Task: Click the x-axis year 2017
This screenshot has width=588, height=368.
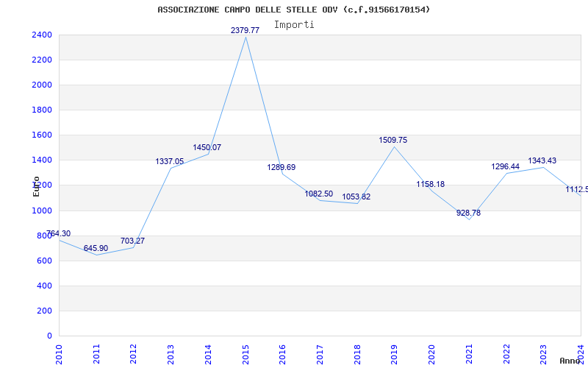Action: point(320,355)
